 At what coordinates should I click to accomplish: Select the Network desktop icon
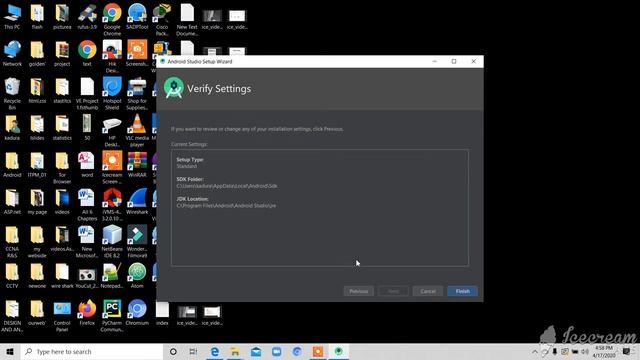[12, 54]
